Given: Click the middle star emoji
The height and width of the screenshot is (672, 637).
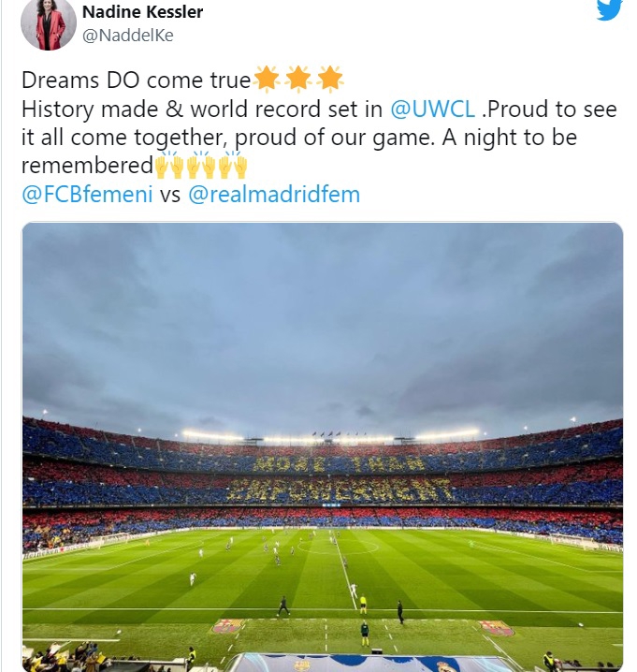Looking at the screenshot, I should coord(299,79).
